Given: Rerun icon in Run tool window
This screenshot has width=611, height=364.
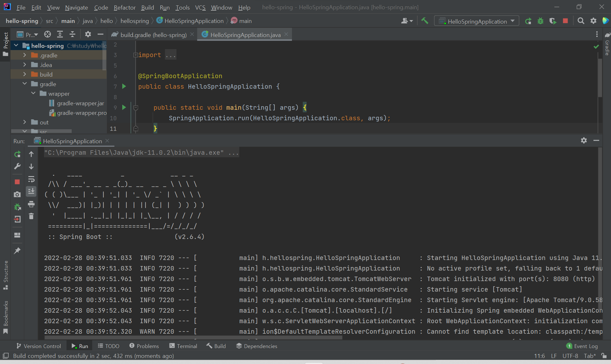Looking at the screenshot, I should [17, 154].
